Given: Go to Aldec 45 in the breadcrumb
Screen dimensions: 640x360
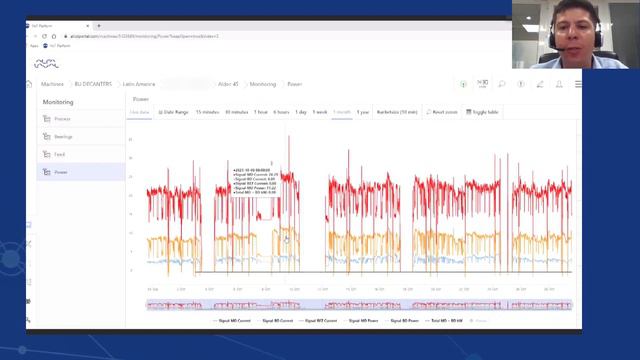Looking at the screenshot, I should tap(228, 84).
